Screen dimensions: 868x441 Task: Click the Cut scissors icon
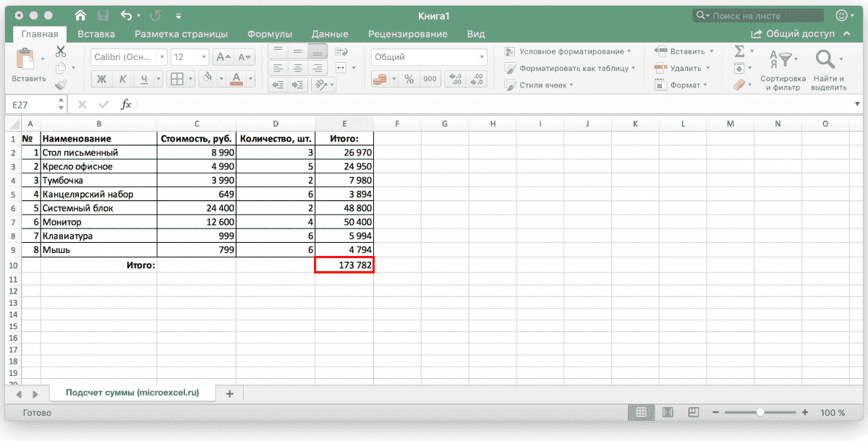(61, 51)
